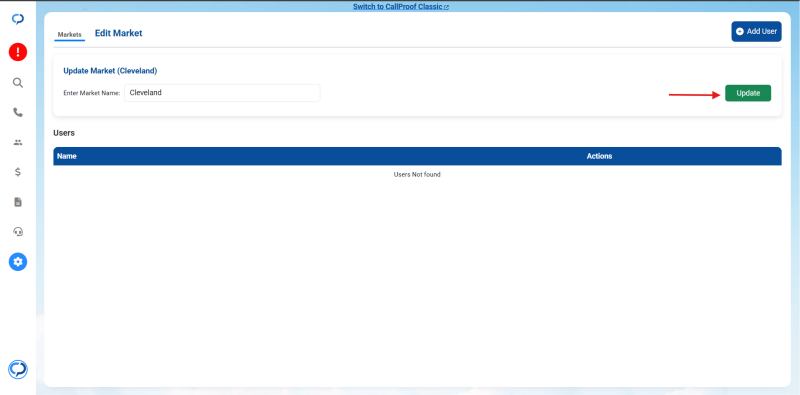This screenshot has width=800, height=395.
Task: Open the CallProof logo home icon
Action: (x=18, y=19)
